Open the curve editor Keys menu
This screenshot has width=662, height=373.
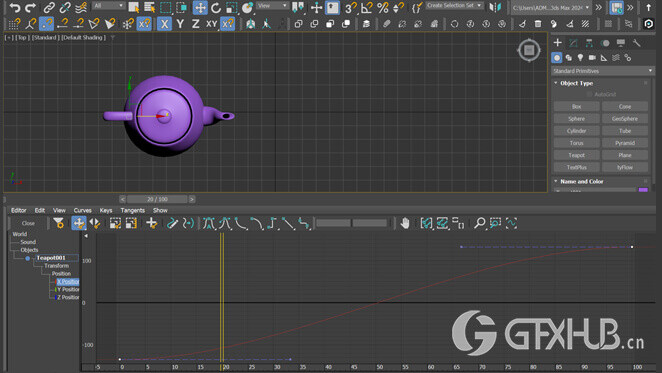click(x=106, y=210)
